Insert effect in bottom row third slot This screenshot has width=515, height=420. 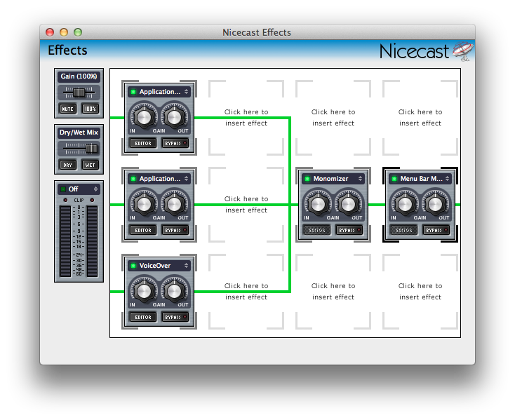click(333, 292)
